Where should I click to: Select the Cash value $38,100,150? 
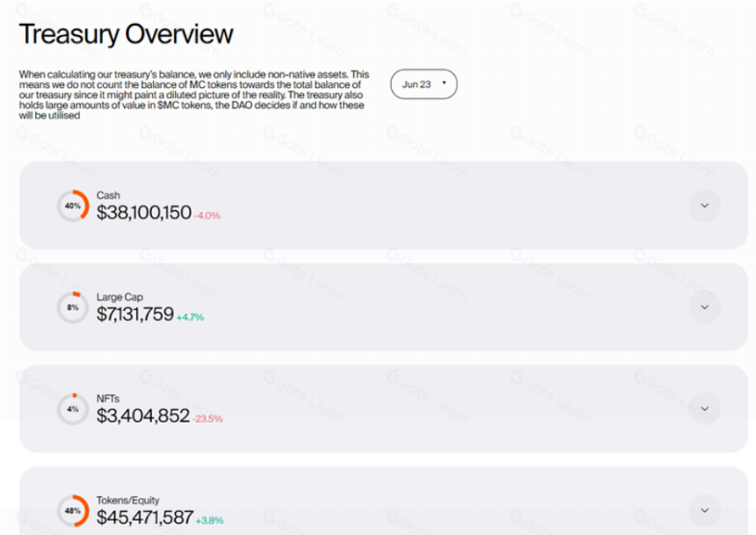pyautogui.click(x=143, y=213)
